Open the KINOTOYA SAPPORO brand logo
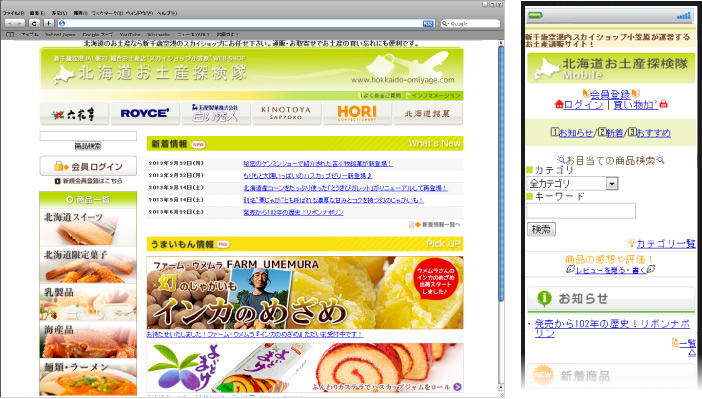Viewport: 702px width, 399px height. click(286, 114)
